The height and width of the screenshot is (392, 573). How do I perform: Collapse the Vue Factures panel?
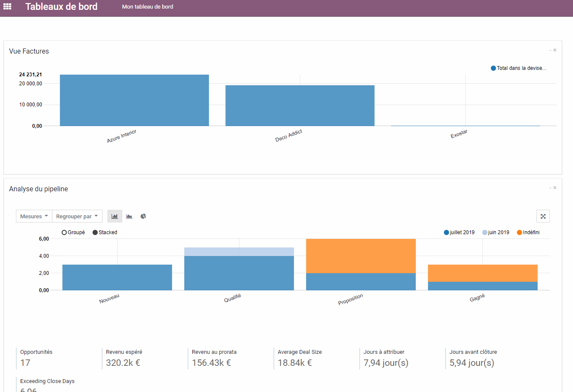[x=550, y=51]
